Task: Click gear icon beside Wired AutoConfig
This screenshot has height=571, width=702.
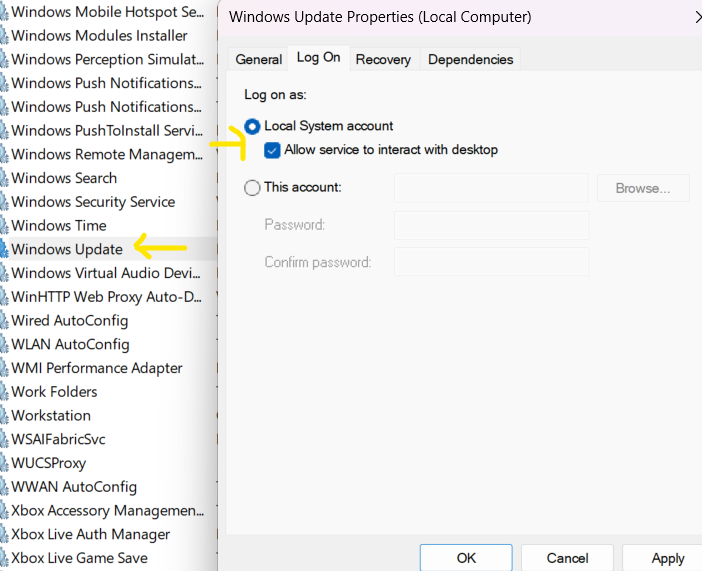Action: pyautogui.click(x=4, y=321)
